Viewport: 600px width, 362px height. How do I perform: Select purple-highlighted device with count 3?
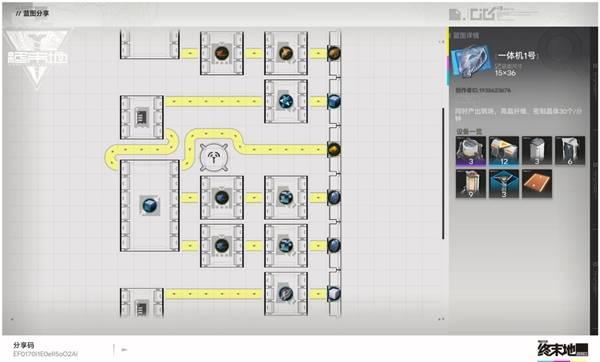471,151
